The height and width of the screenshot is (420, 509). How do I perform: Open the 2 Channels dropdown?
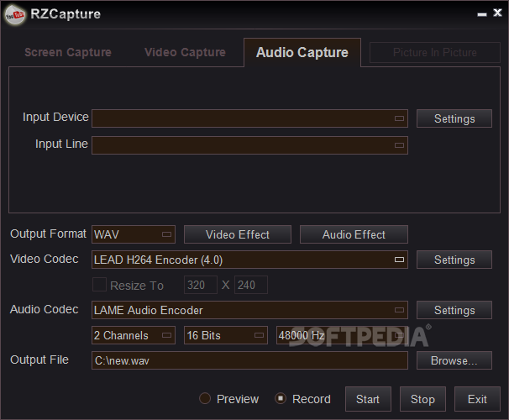tap(134, 335)
